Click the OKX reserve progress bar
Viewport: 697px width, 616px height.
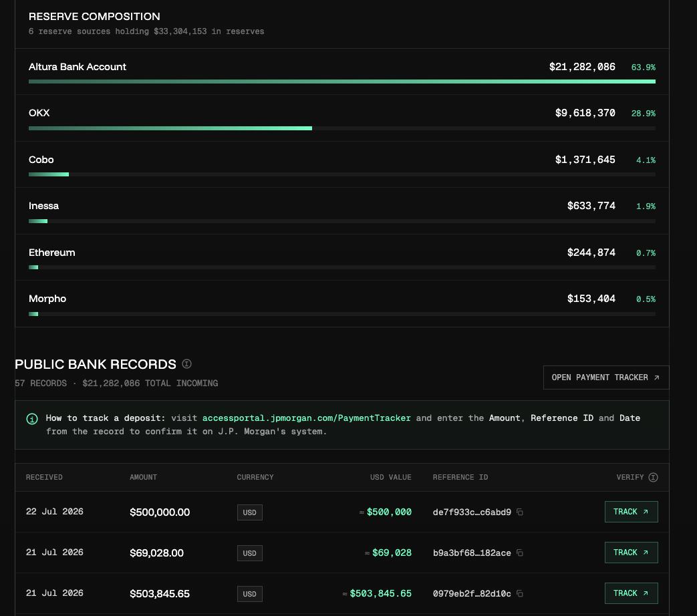tap(342, 128)
